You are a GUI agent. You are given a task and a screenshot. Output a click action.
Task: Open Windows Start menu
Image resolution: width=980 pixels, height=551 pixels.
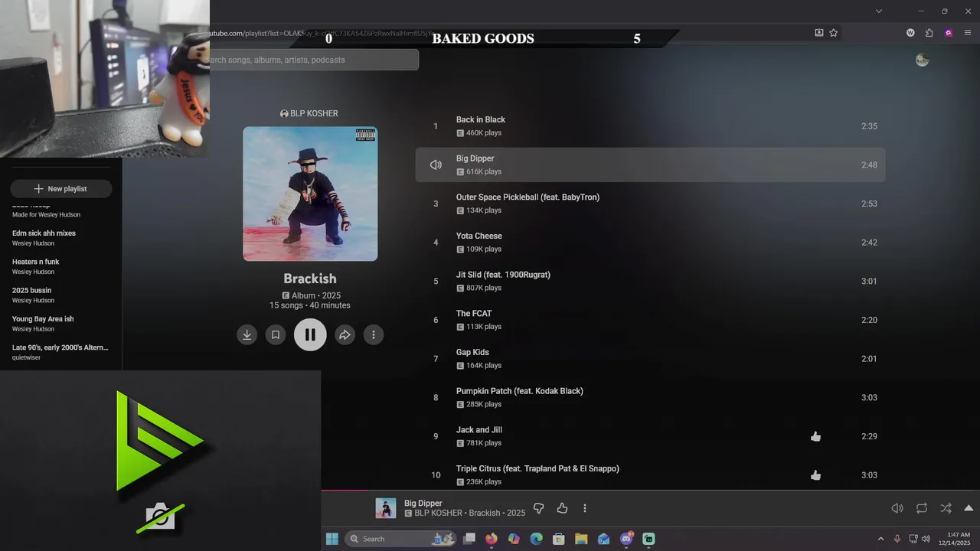tap(332, 539)
